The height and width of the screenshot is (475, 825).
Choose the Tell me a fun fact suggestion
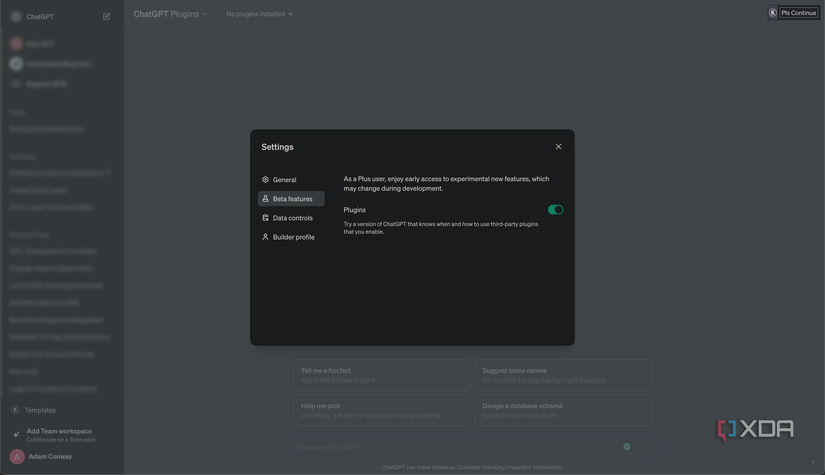point(381,375)
